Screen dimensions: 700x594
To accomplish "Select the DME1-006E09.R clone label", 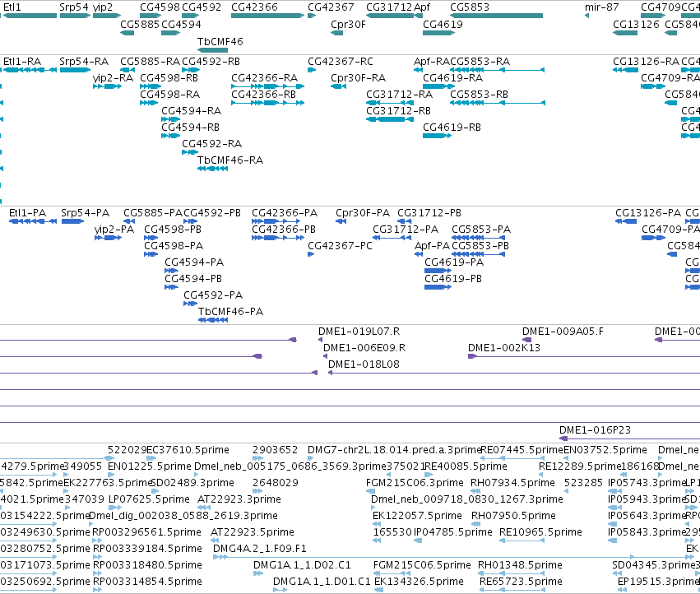I will 364,347.
